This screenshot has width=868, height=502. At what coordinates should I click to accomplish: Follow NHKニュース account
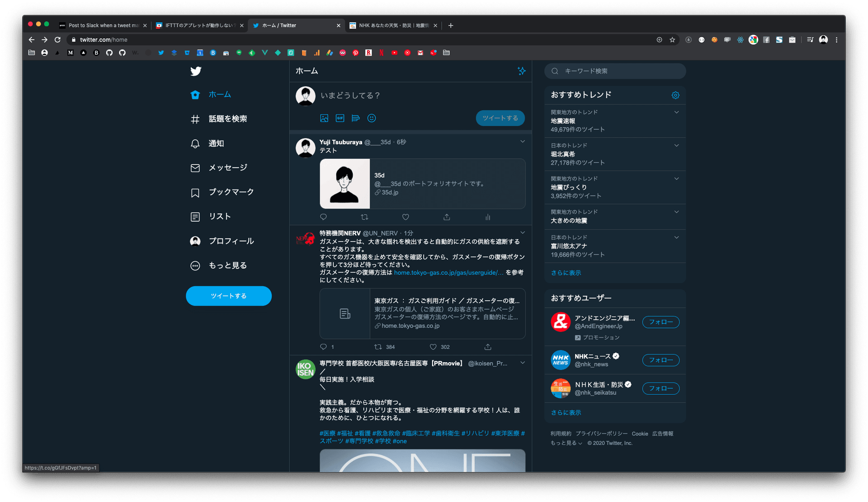click(660, 360)
